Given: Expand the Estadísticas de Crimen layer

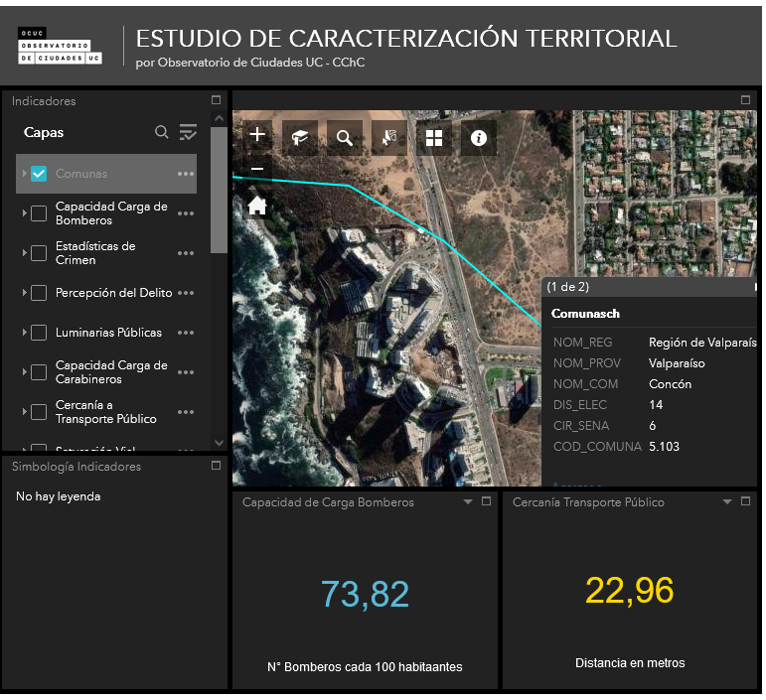Looking at the screenshot, I should (24, 252).
